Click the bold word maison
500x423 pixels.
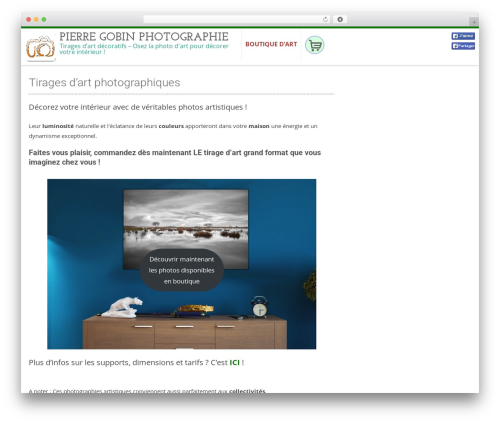pyautogui.click(x=259, y=126)
